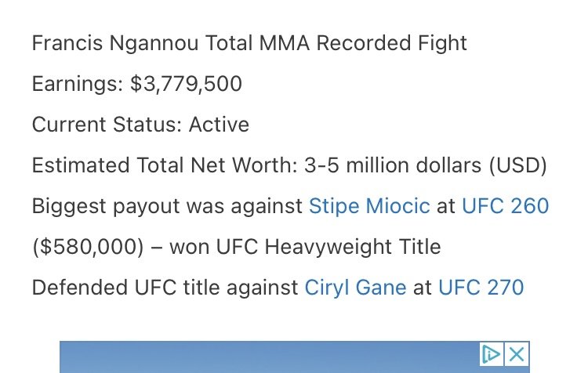Image resolution: width=588 pixels, height=373 pixels.
Task: Click the Biggest payout was against text
Action: pos(167,206)
